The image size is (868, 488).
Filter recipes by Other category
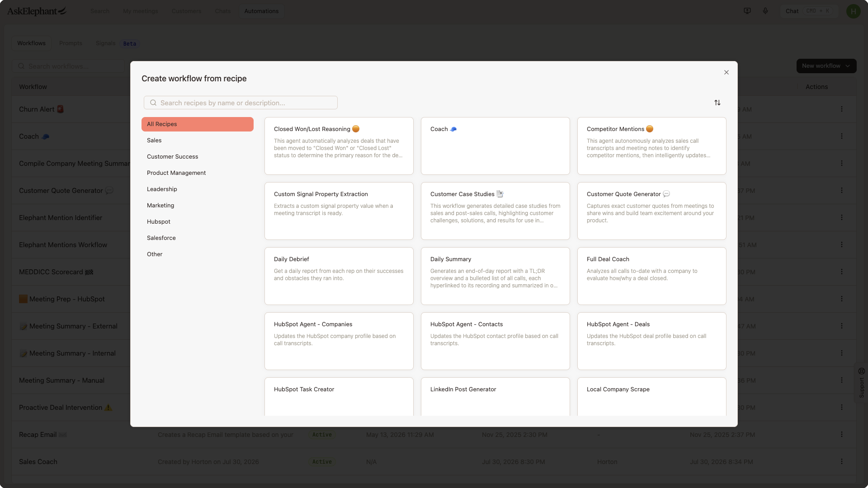click(198, 254)
